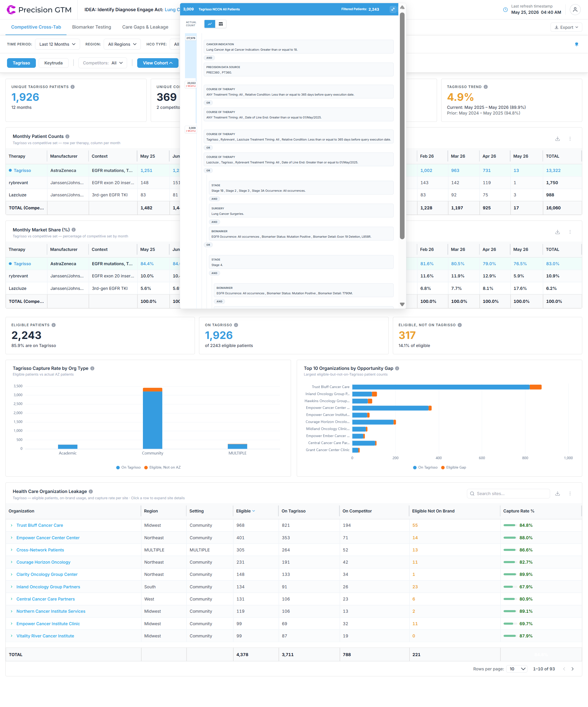Click the Community bar in Capture Rate chart

pyautogui.click(x=153, y=418)
